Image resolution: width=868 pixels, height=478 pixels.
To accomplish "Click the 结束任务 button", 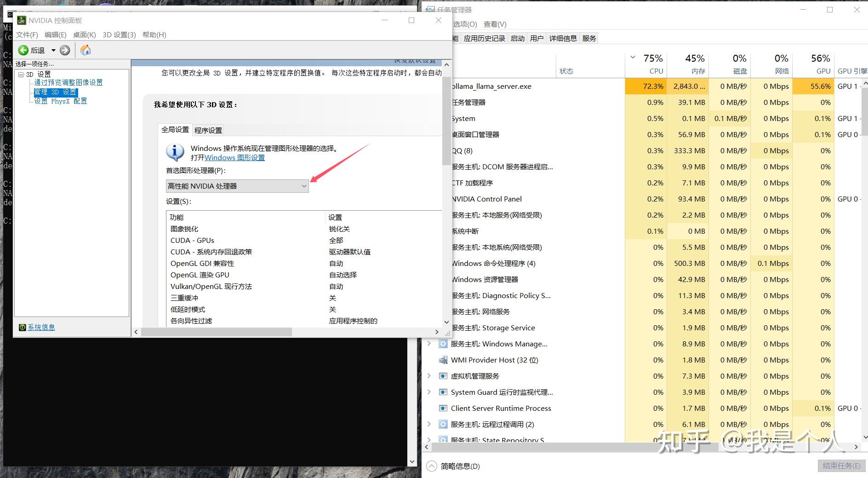I will (x=841, y=466).
